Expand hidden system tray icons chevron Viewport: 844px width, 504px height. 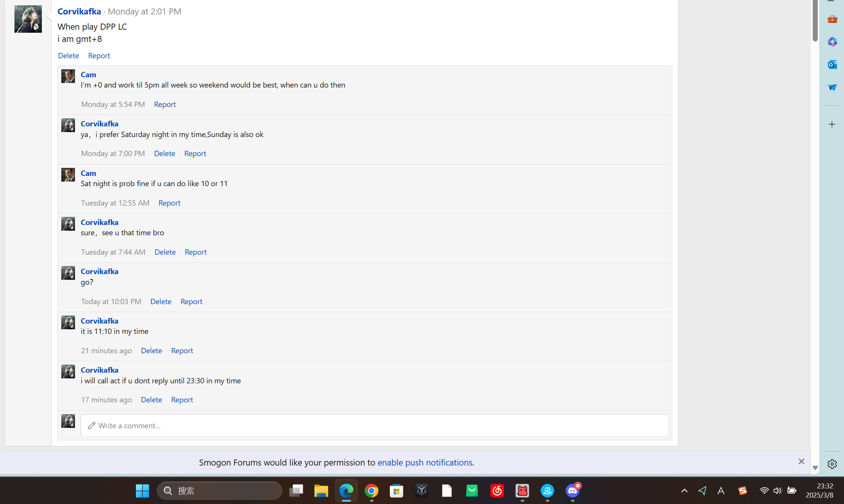click(x=684, y=491)
